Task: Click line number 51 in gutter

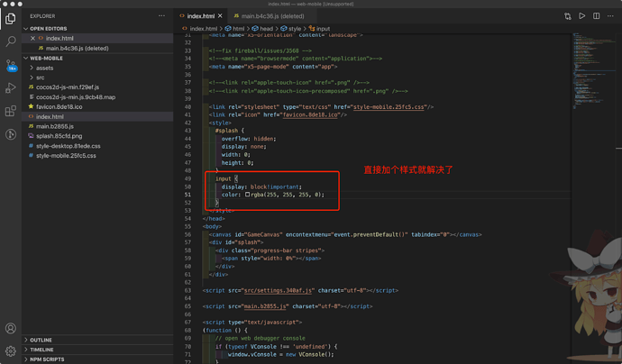Action: tap(188, 195)
